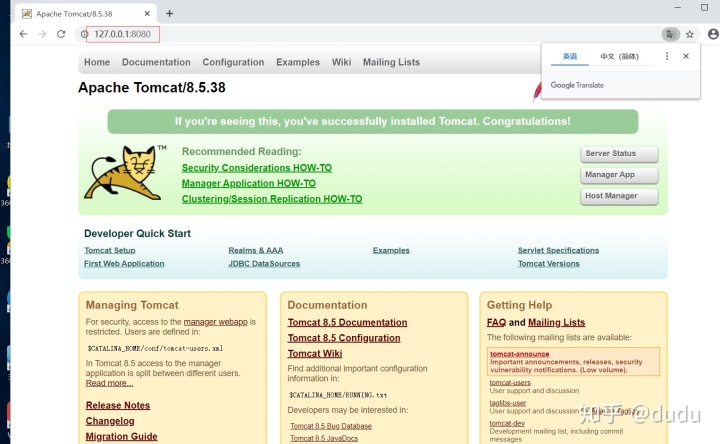Close the Google Translate popup
Image resolution: width=720 pixels, height=444 pixels.
686,56
